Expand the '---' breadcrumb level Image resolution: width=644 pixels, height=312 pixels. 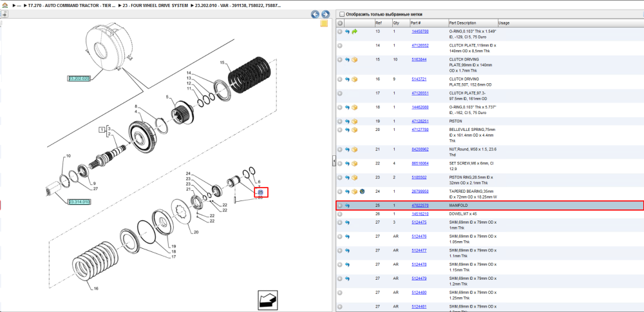coord(17,6)
